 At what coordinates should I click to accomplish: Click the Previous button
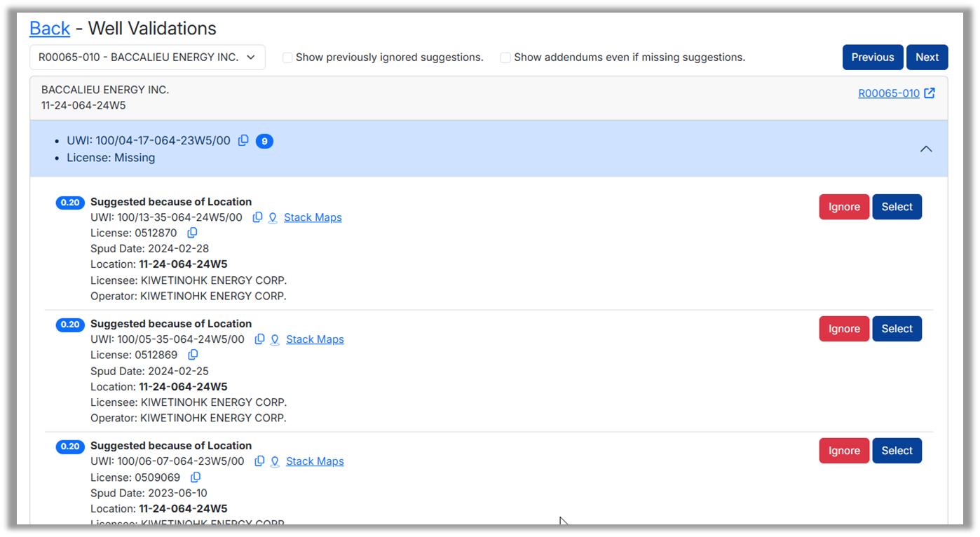[x=872, y=57]
